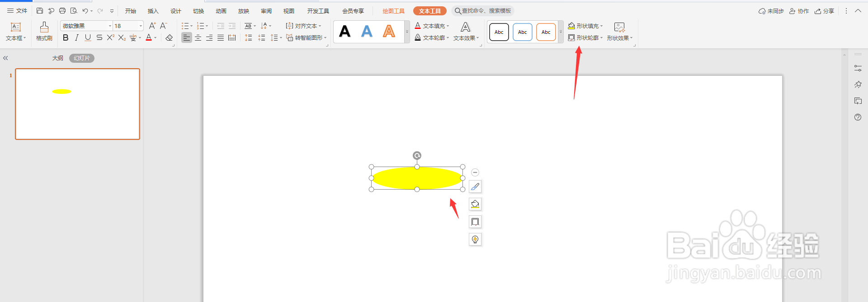Image resolution: width=868 pixels, height=302 pixels.
Task: Click the floating shape fill bucket icon
Action: pos(475,204)
